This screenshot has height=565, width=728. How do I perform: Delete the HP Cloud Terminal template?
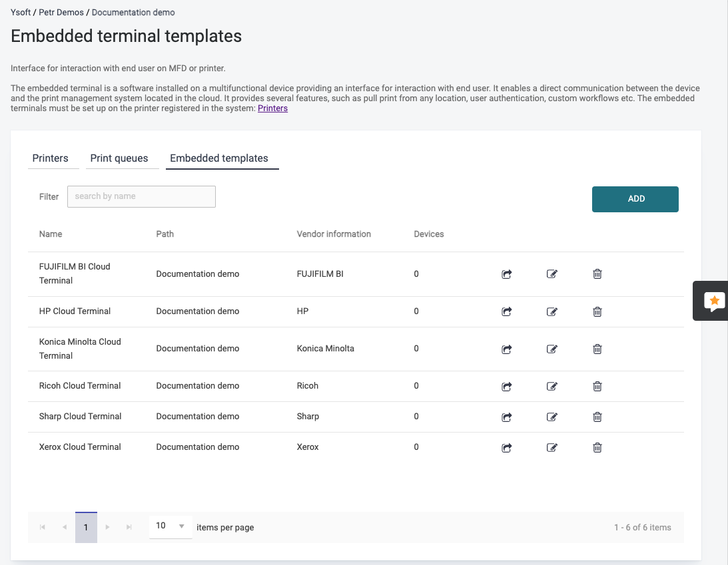(597, 311)
